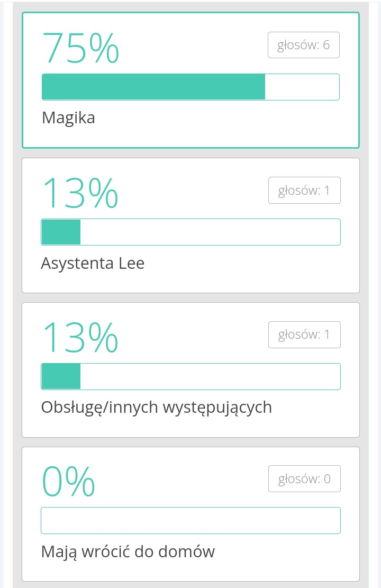Click the Magika progress bar
The width and height of the screenshot is (381, 588).
[190, 87]
